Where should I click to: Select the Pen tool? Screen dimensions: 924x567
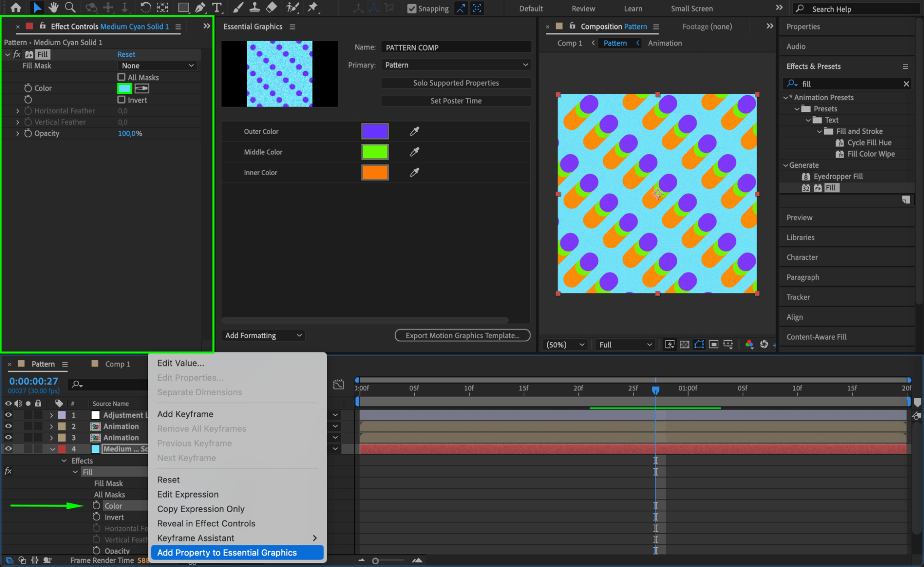[x=200, y=7]
